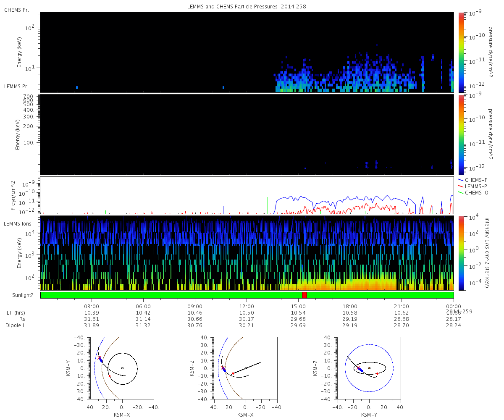Select the 12:00 time tick label
This screenshot has height=420, width=504.
pyautogui.click(x=246, y=306)
